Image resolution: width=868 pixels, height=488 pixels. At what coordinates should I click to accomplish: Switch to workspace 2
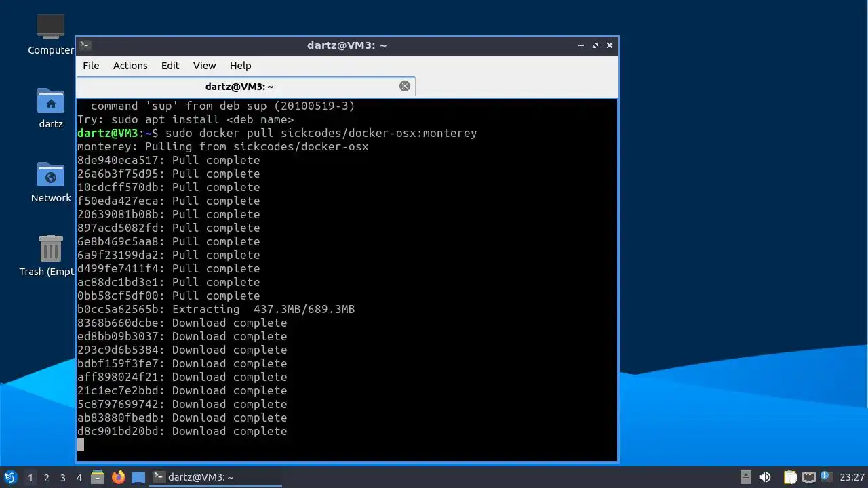[46, 478]
